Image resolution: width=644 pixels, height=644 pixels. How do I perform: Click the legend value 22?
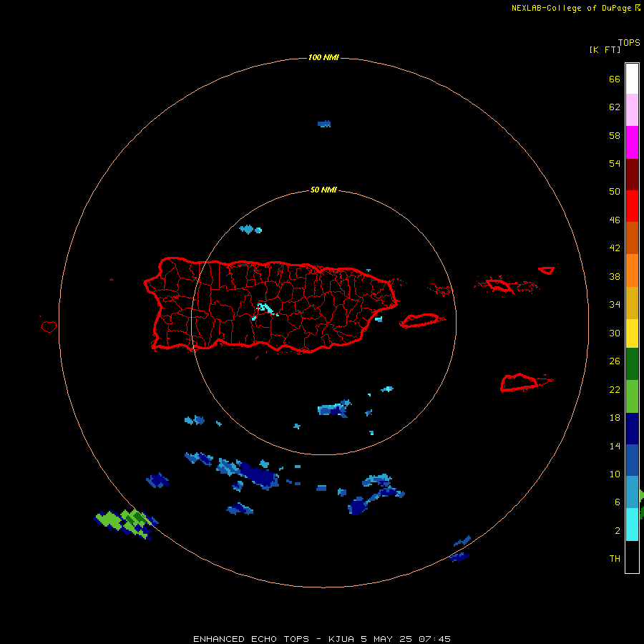point(615,389)
